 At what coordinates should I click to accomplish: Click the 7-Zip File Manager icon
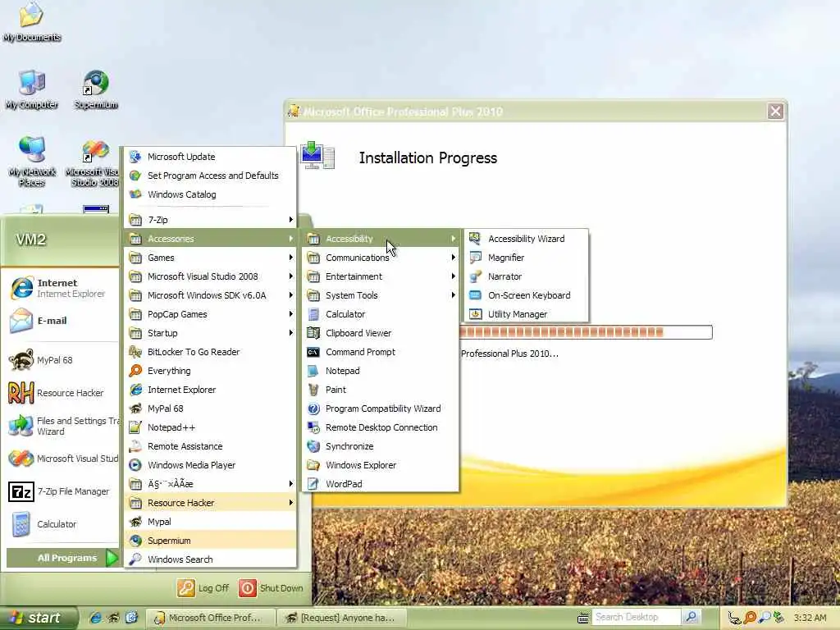click(21, 491)
